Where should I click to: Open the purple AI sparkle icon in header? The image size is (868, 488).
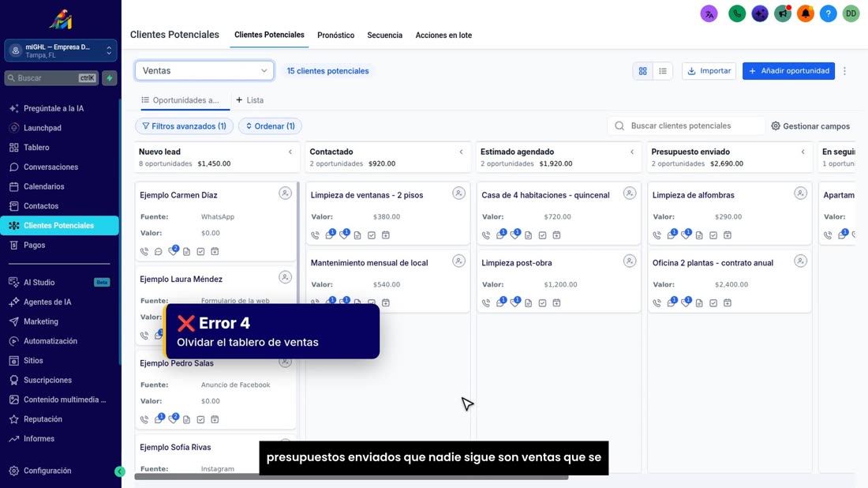point(759,14)
